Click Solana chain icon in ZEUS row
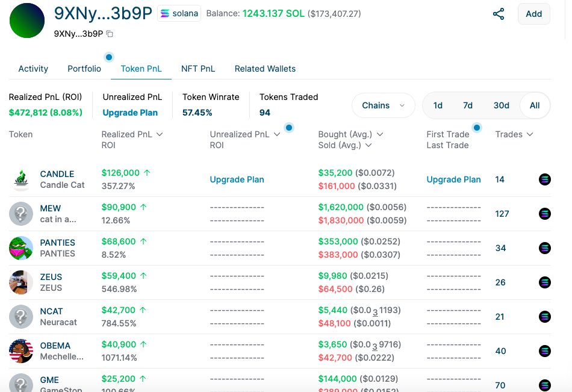 click(545, 282)
